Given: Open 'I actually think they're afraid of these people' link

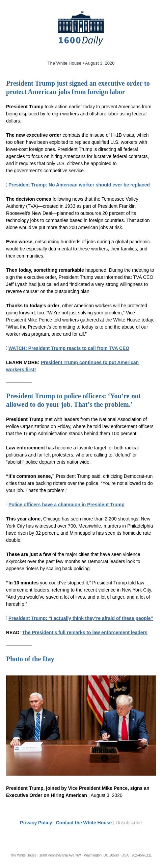Looking at the screenshot, I should click(81, 618).
